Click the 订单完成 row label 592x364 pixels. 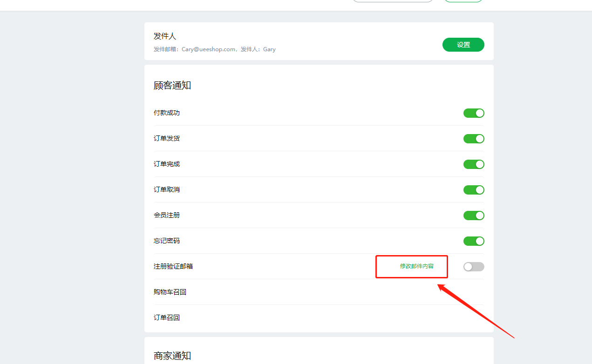click(167, 164)
